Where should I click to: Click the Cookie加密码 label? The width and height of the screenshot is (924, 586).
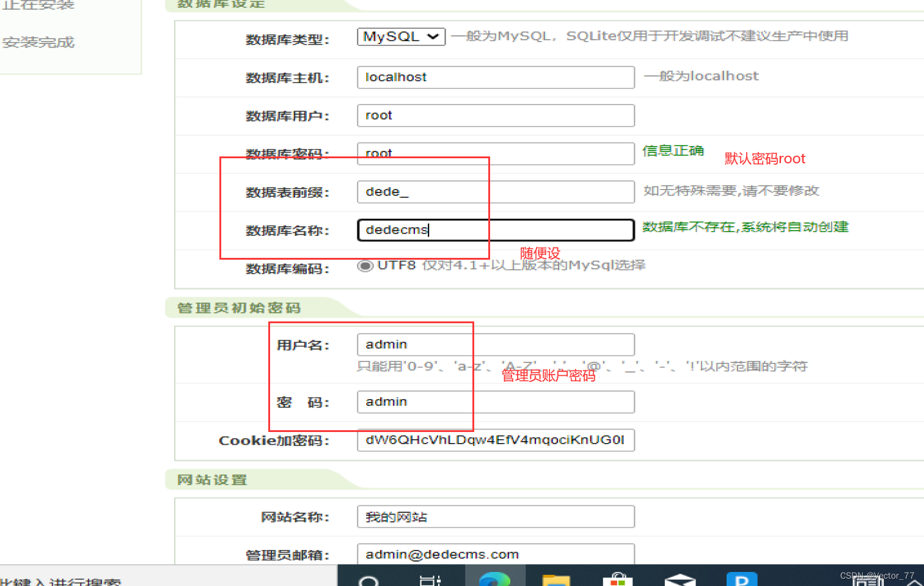(274, 441)
